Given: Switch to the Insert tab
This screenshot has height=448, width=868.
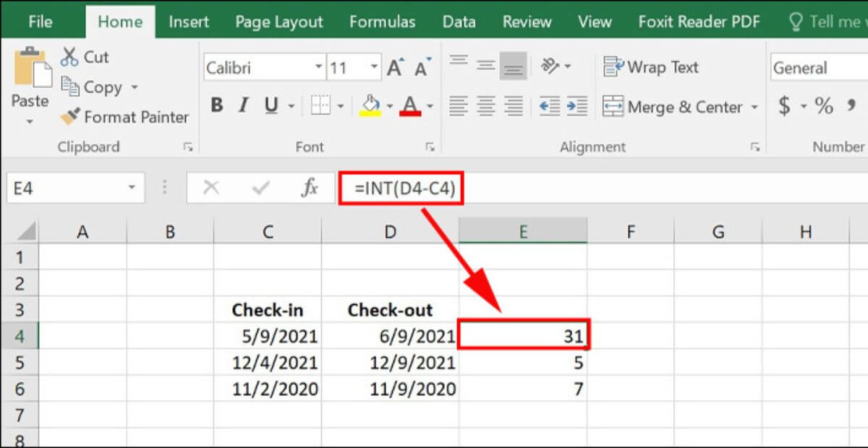Looking at the screenshot, I should 189,21.
